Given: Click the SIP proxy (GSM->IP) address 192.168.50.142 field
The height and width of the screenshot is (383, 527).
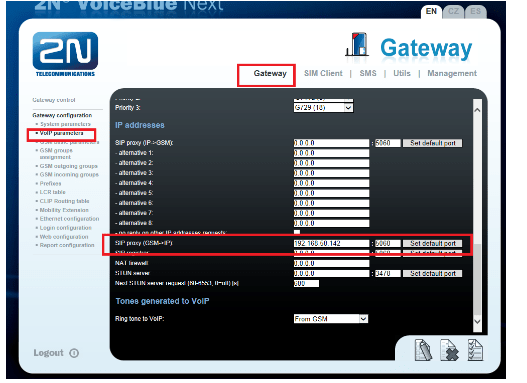Looking at the screenshot, I should (331, 243).
